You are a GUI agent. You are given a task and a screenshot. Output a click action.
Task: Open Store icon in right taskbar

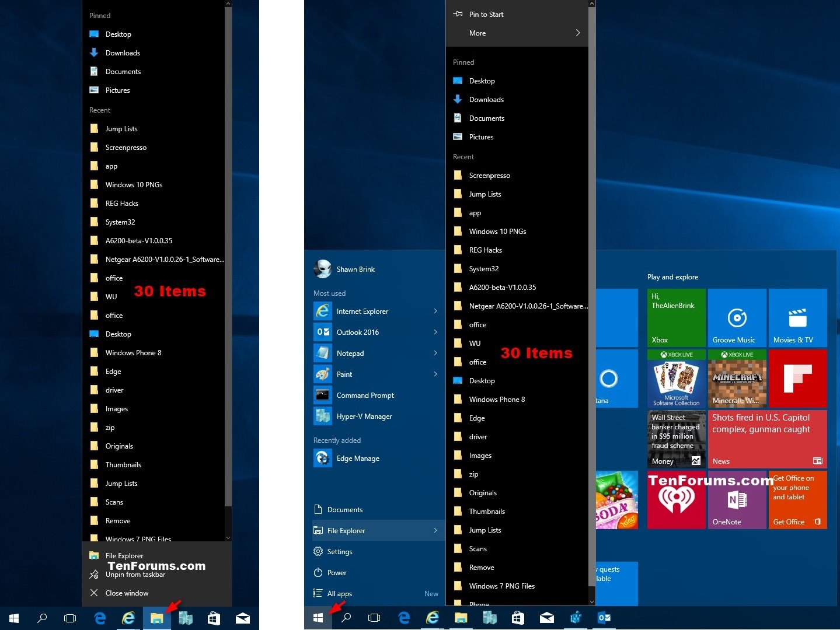click(x=518, y=618)
